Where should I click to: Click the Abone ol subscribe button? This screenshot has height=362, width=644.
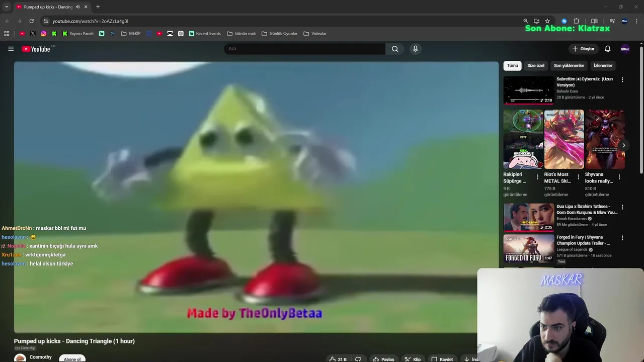click(72, 358)
